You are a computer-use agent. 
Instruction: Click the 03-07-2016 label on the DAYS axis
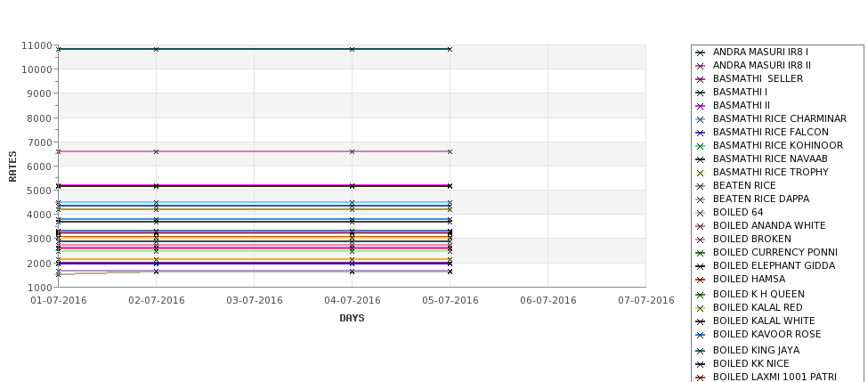click(255, 301)
